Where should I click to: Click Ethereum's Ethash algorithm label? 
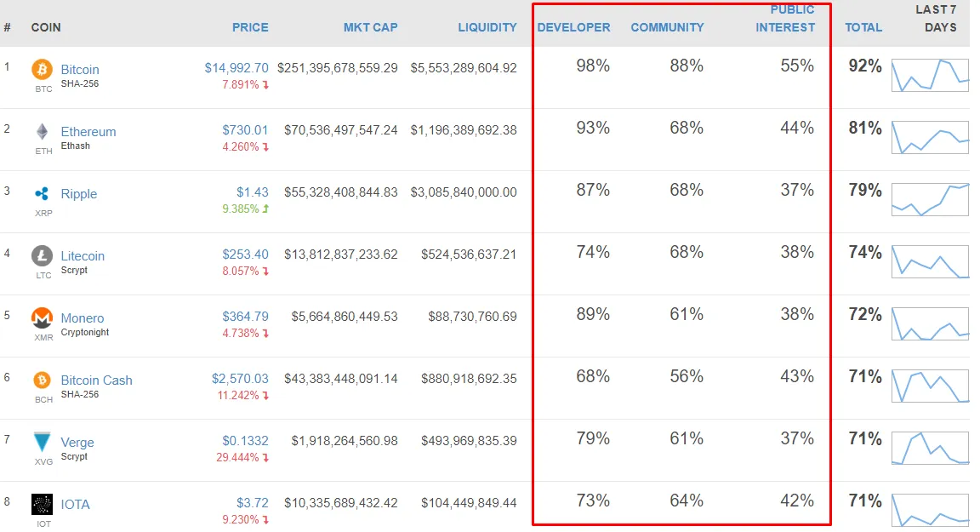75,146
